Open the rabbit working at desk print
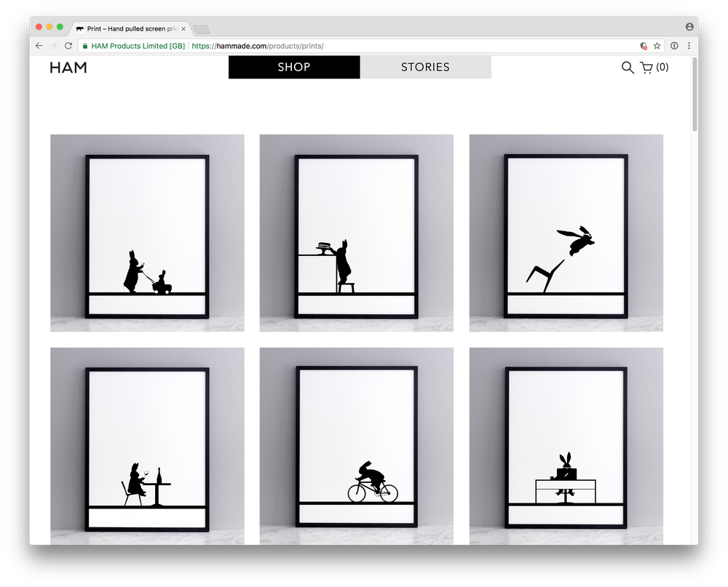Viewport: 728px width, 587px height. point(566,446)
